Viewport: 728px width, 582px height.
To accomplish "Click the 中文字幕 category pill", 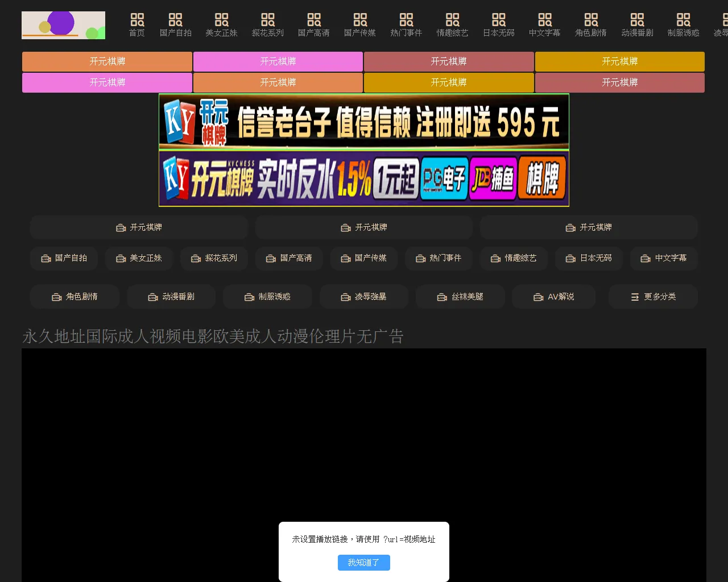I will (x=664, y=258).
